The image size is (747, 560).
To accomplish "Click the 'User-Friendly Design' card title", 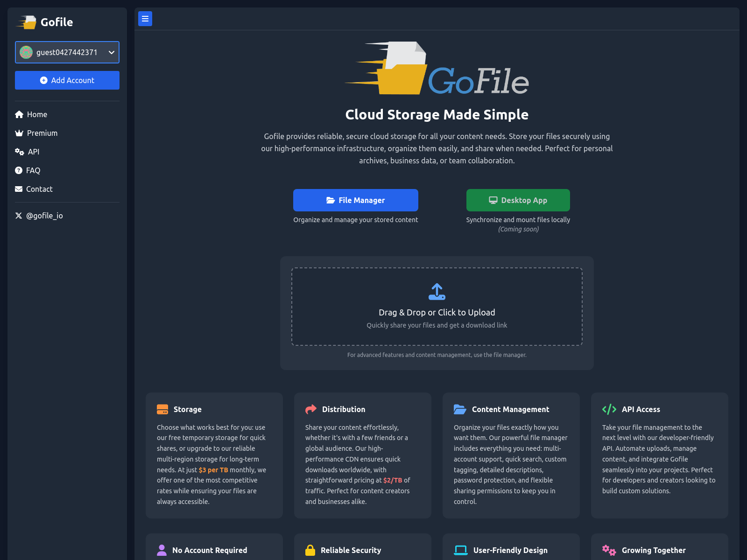I will (x=510, y=550).
